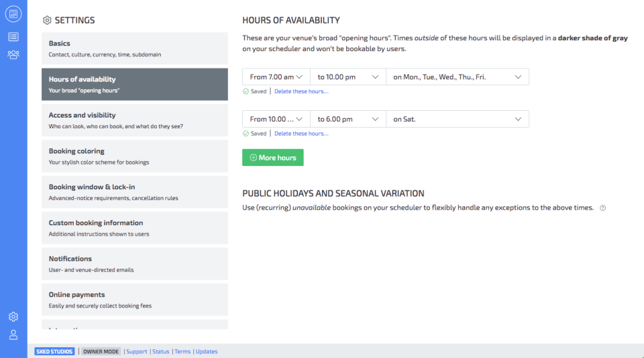This screenshot has width=644, height=358.
Task: Open the on Sat. days dropdown
Action: [457, 119]
